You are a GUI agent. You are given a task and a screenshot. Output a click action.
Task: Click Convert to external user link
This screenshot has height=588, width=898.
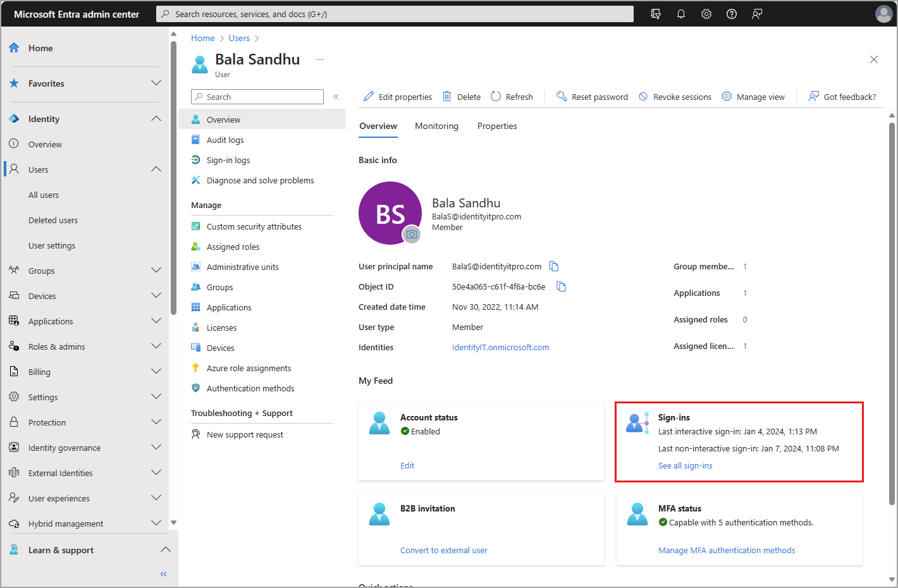pyautogui.click(x=444, y=550)
